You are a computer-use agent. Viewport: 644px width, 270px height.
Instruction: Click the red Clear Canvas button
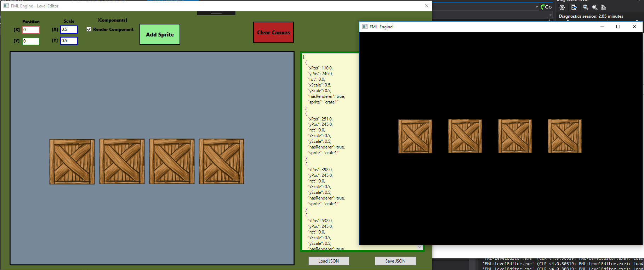pyautogui.click(x=273, y=32)
